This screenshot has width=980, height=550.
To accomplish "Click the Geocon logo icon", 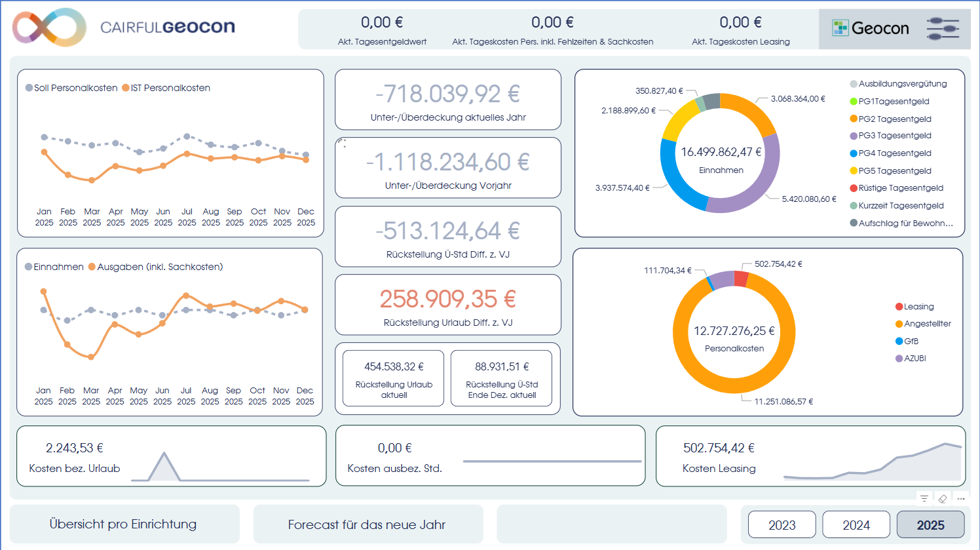I will (840, 28).
